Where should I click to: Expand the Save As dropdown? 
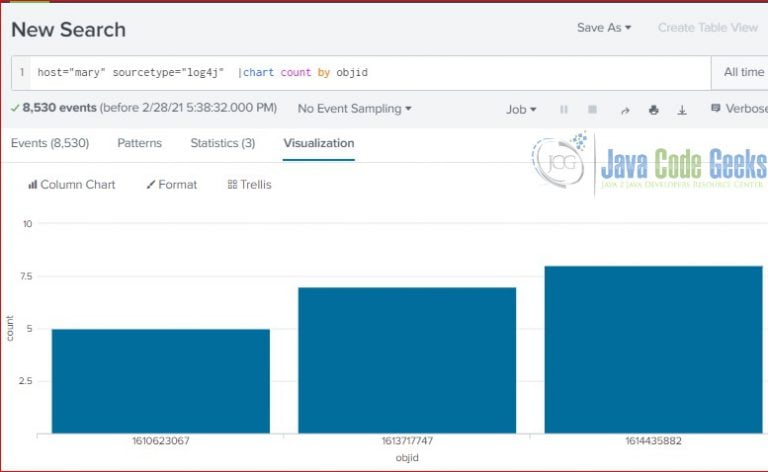point(604,27)
